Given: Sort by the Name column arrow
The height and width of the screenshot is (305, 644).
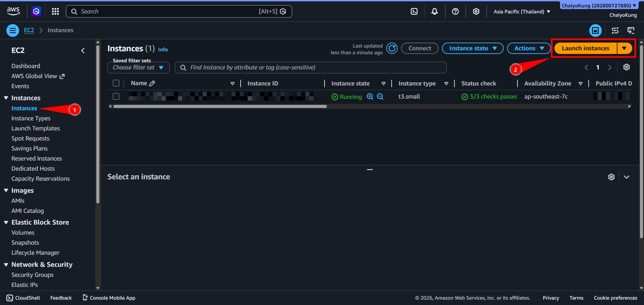Looking at the screenshot, I should (233, 83).
